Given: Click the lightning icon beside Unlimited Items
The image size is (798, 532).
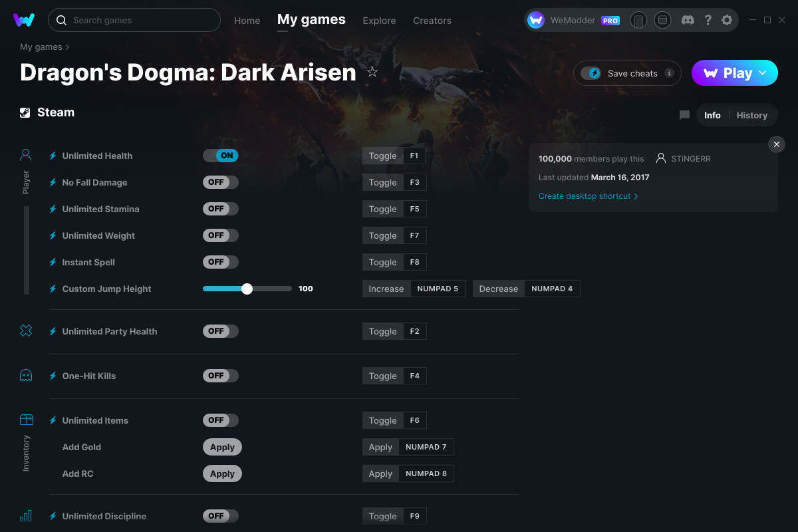Looking at the screenshot, I should click(53, 420).
